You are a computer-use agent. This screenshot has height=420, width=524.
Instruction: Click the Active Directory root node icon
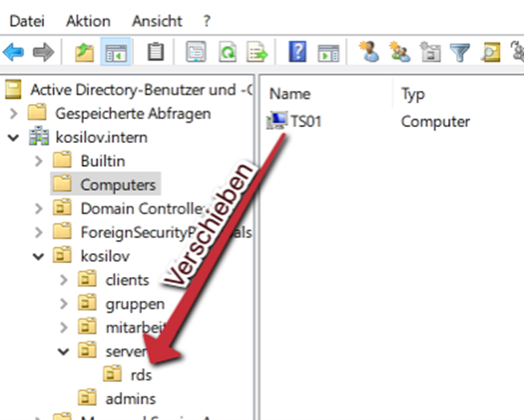[13, 89]
